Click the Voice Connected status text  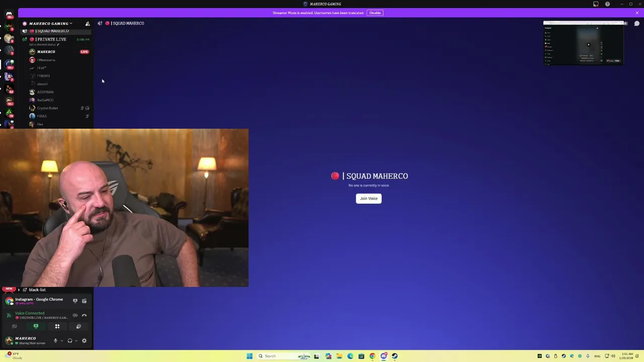tap(30, 313)
